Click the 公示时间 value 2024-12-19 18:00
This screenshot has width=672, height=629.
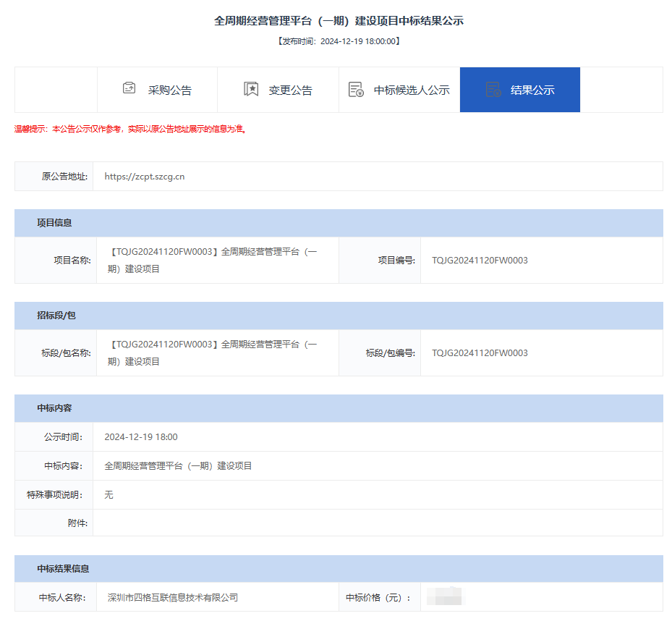[141, 437]
